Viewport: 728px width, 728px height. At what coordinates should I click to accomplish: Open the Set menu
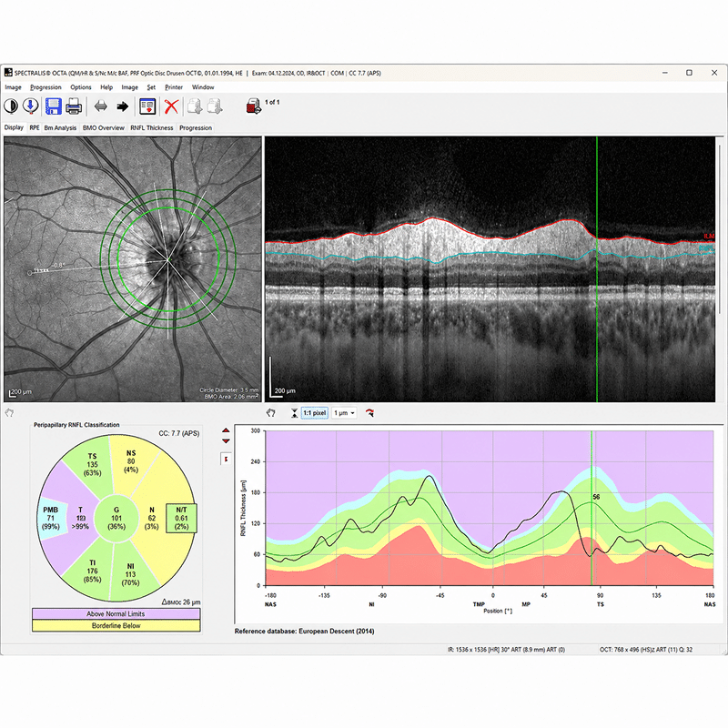pos(151,87)
